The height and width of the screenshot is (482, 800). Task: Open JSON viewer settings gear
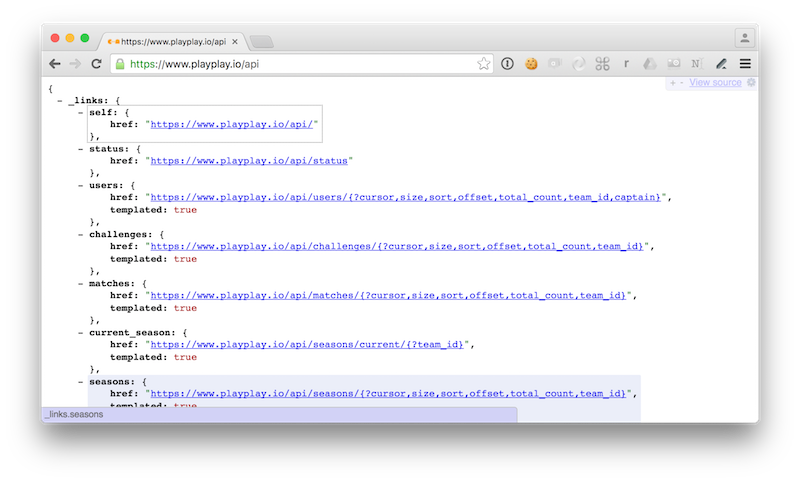(x=751, y=82)
